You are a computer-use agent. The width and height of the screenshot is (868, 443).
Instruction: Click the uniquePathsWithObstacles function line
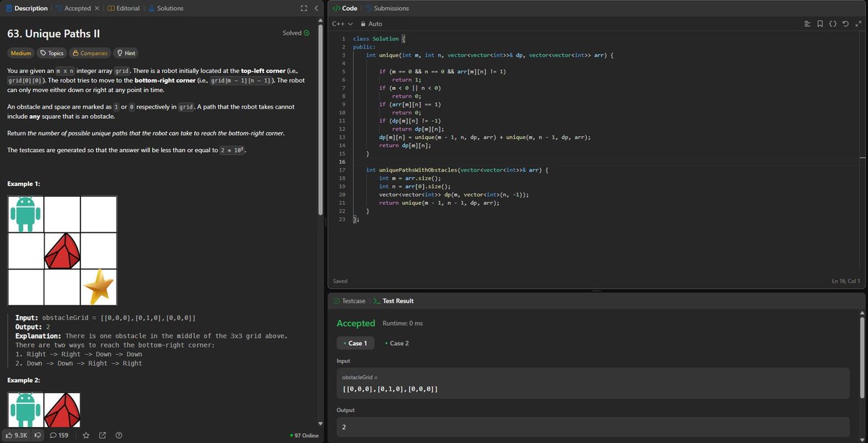(457, 169)
